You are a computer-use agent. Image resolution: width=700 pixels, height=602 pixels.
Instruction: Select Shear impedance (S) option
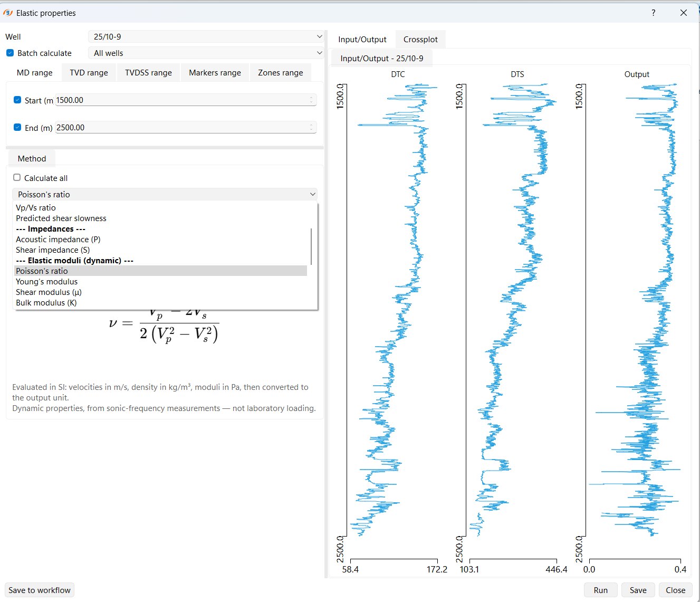coord(160,250)
